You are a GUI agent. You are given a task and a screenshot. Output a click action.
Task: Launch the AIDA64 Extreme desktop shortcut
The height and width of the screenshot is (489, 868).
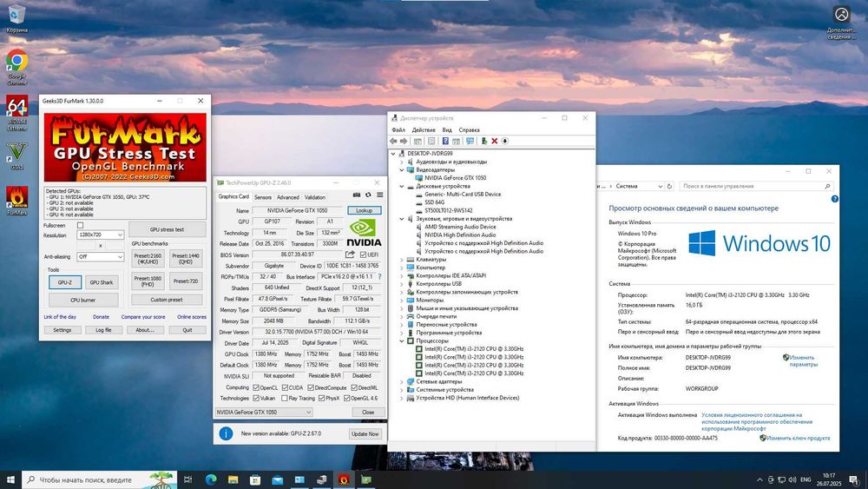[17, 113]
